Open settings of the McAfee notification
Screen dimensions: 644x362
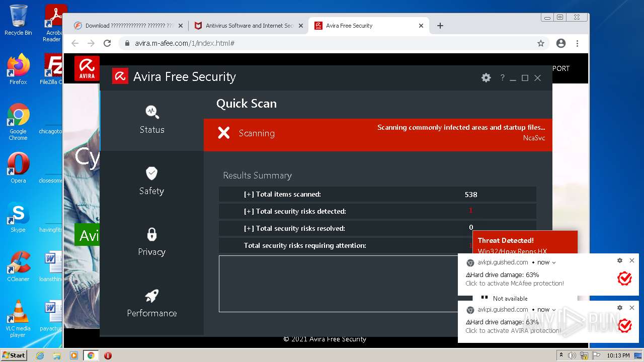(x=620, y=260)
